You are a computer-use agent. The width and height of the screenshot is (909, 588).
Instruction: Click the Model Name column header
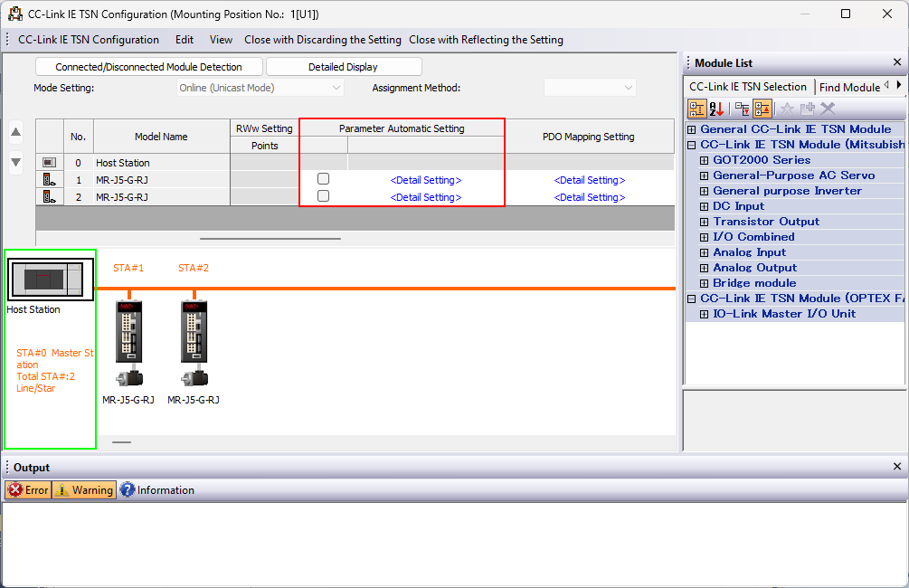(x=161, y=137)
